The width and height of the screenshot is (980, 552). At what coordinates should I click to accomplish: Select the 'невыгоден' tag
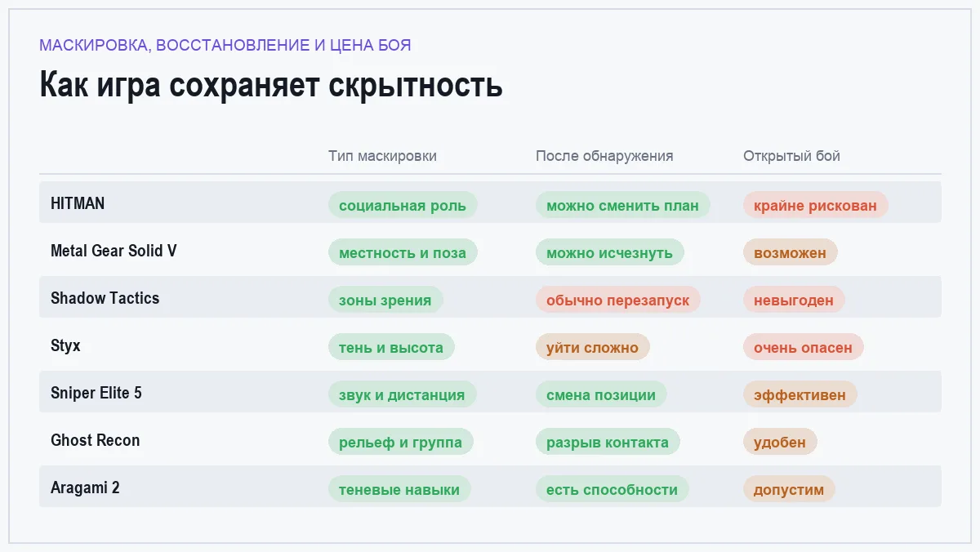(x=794, y=300)
